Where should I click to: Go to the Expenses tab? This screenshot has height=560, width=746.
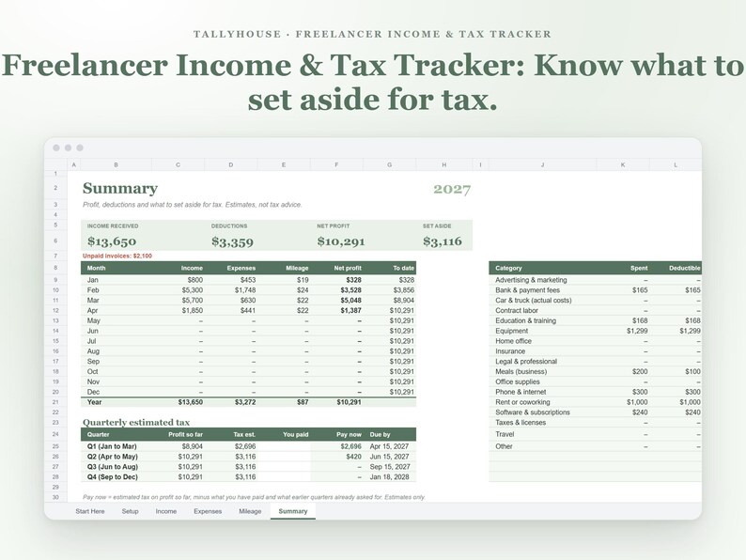[208, 511]
